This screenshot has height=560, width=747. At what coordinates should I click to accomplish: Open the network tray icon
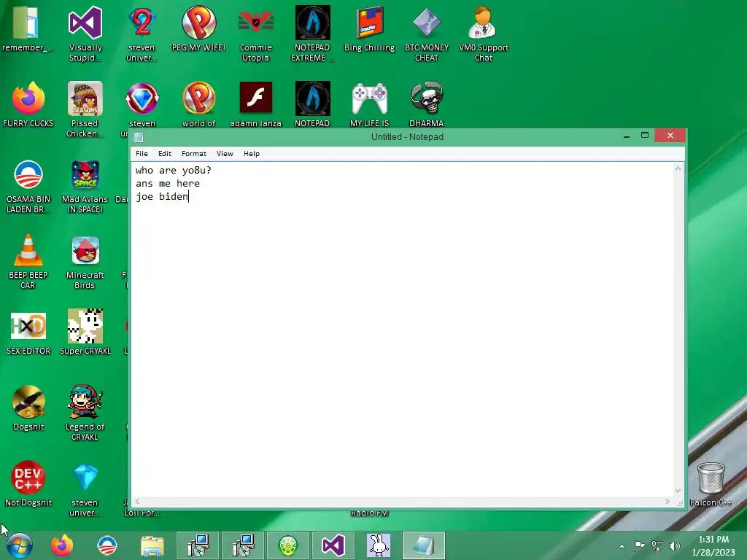click(657, 546)
